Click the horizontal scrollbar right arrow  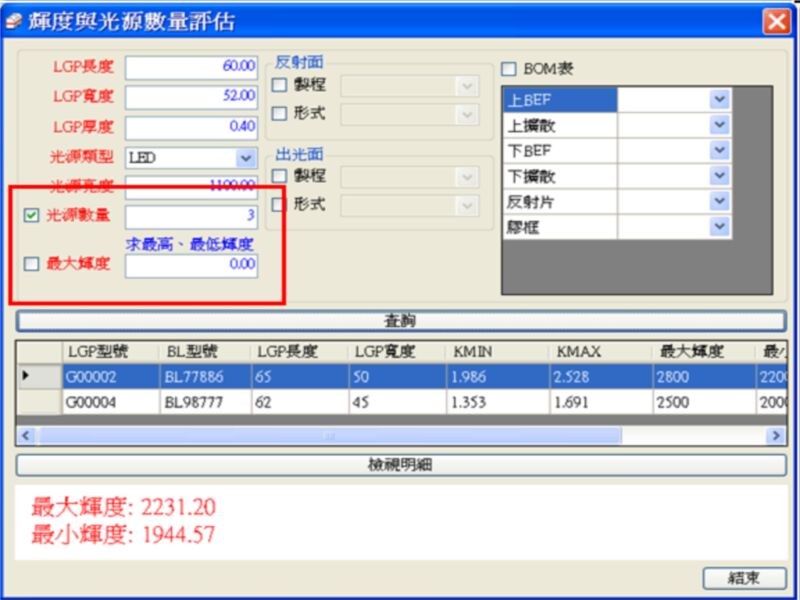(775, 436)
